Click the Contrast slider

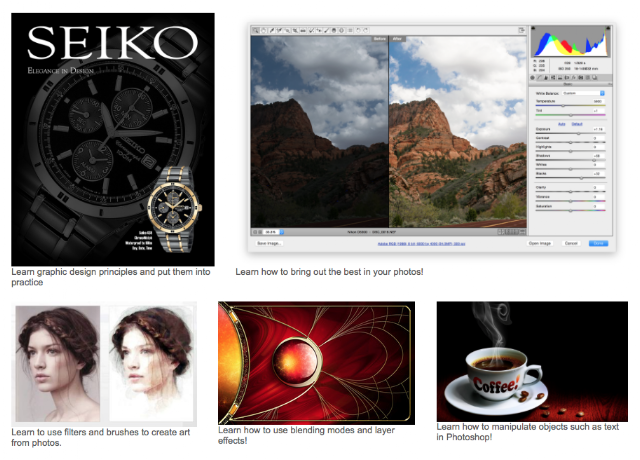point(570,142)
